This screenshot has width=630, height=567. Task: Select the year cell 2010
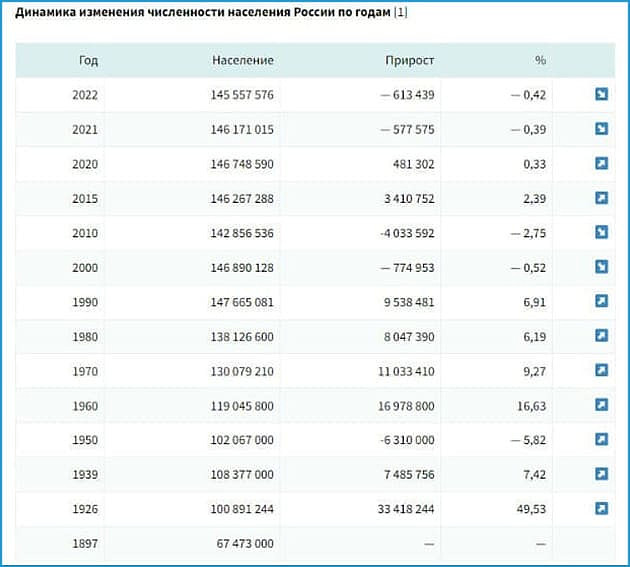85,233
